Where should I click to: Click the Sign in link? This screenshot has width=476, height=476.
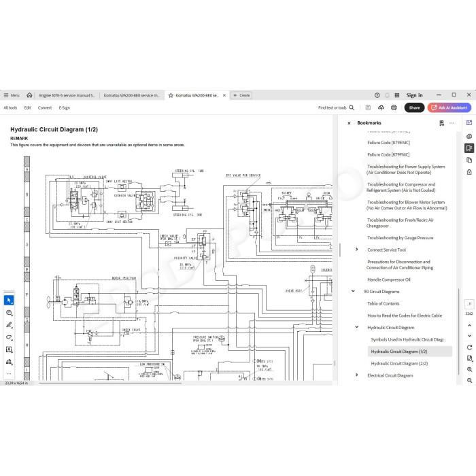(414, 95)
